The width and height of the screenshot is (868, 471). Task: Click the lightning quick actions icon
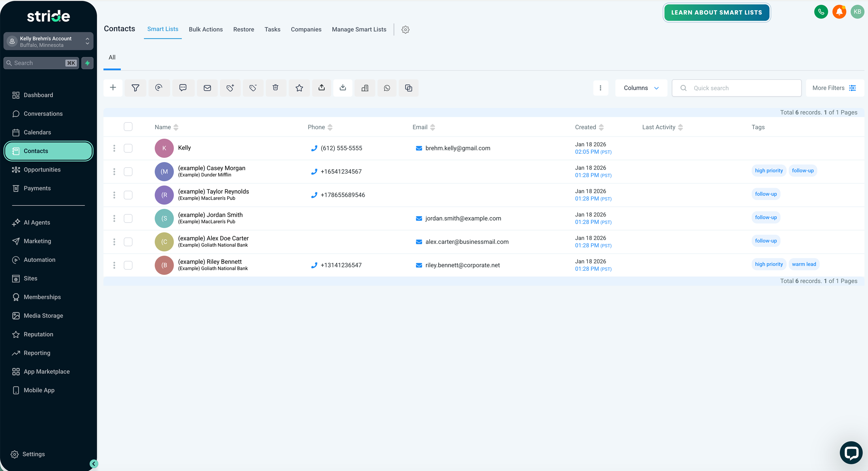tap(87, 63)
